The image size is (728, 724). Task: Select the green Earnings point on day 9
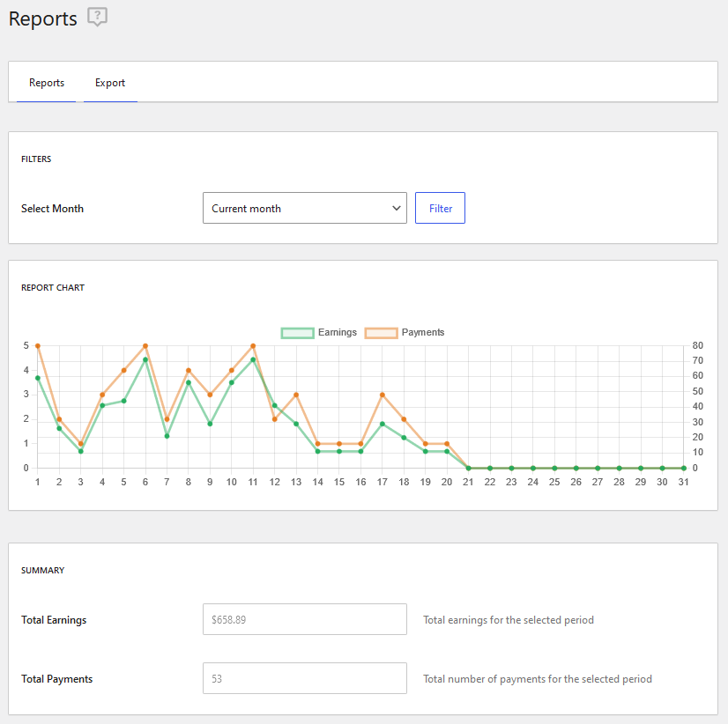(x=210, y=424)
